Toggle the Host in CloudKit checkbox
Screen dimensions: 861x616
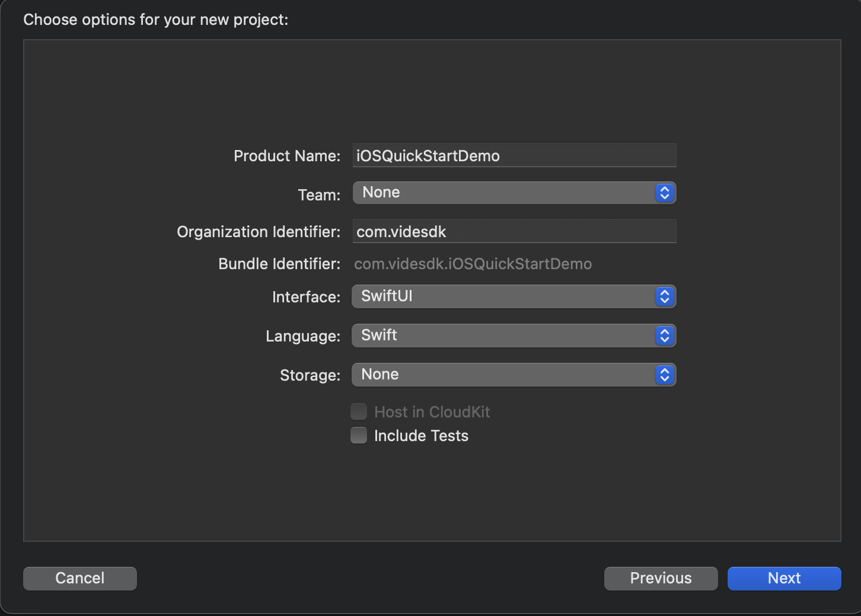tap(359, 411)
